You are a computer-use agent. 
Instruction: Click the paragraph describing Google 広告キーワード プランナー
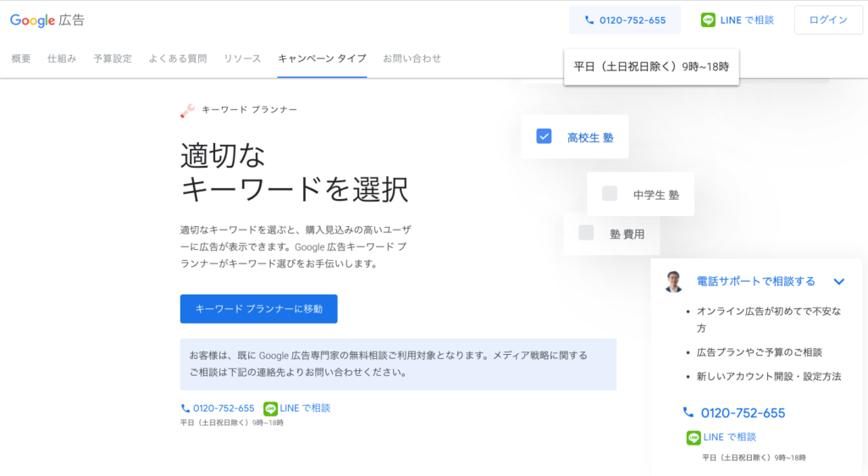[296, 246]
